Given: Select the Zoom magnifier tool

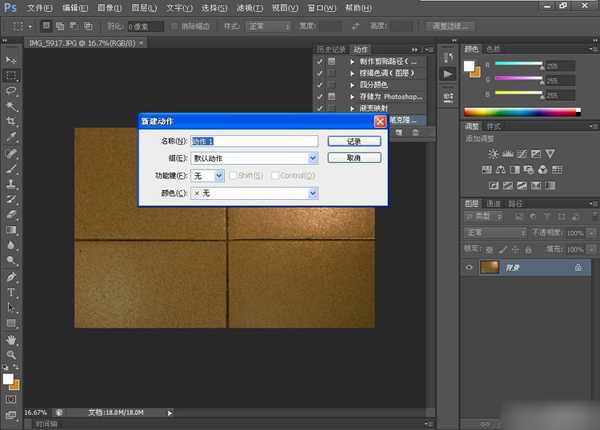Looking at the screenshot, I should [12, 355].
